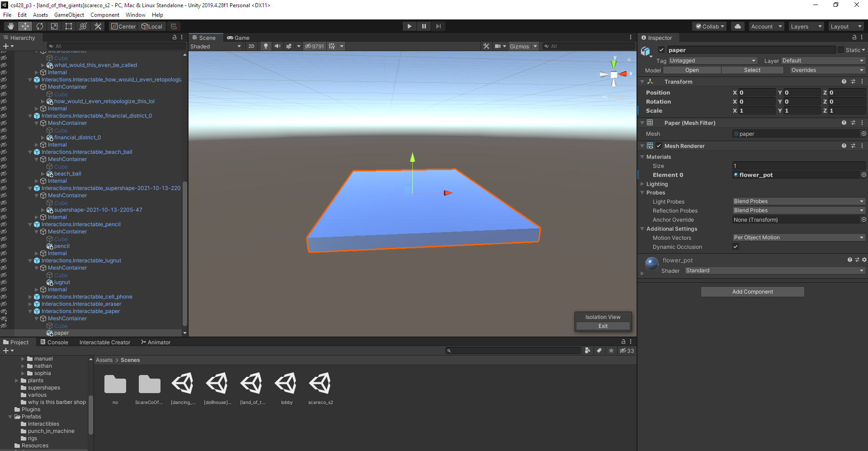Open Light Probes dropdown
Image resolution: width=868 pixels, height=451 pixels.
click(x=799, y=201)
